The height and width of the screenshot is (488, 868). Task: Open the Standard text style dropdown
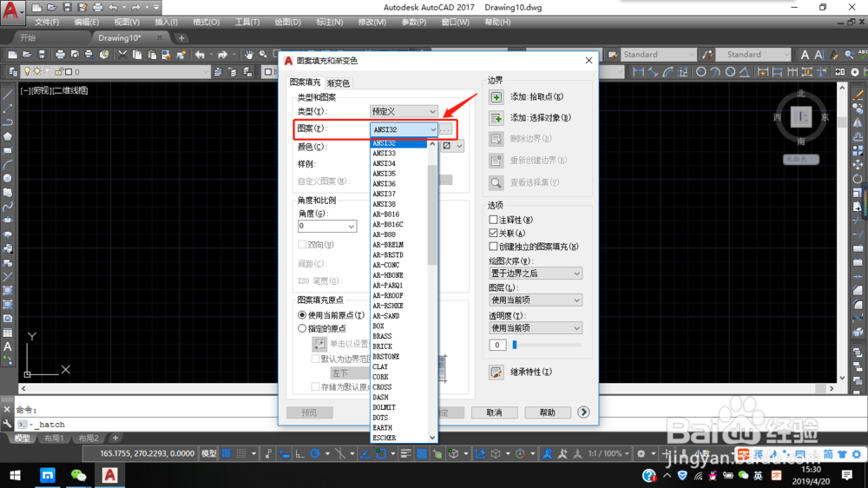[659, 55]
